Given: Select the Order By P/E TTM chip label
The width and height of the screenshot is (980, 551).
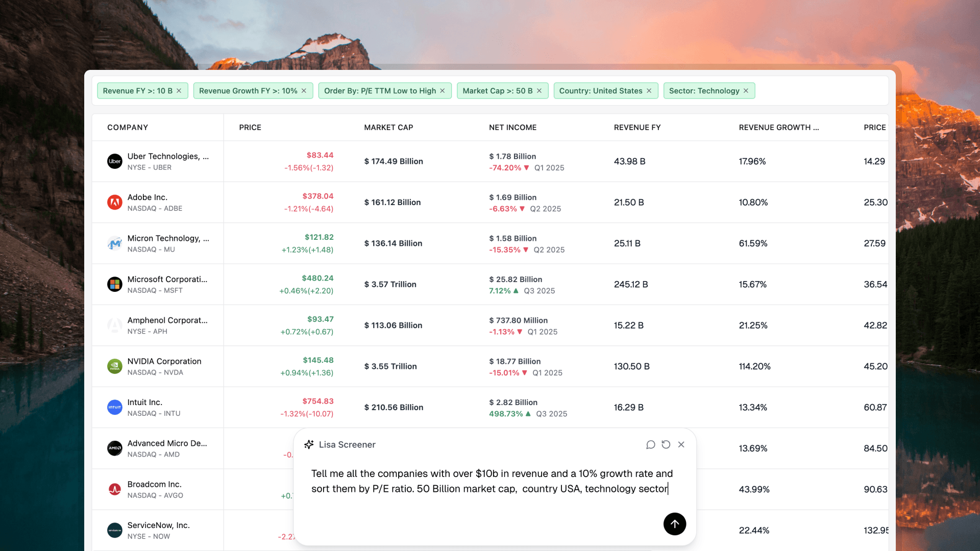Looking at the screenshot, I should coord(380,91).
